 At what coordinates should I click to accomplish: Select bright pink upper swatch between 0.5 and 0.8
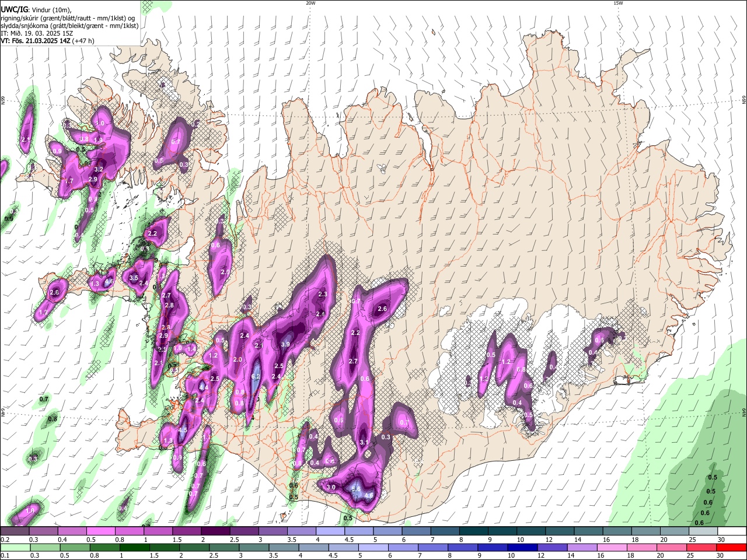click(100, 531)
